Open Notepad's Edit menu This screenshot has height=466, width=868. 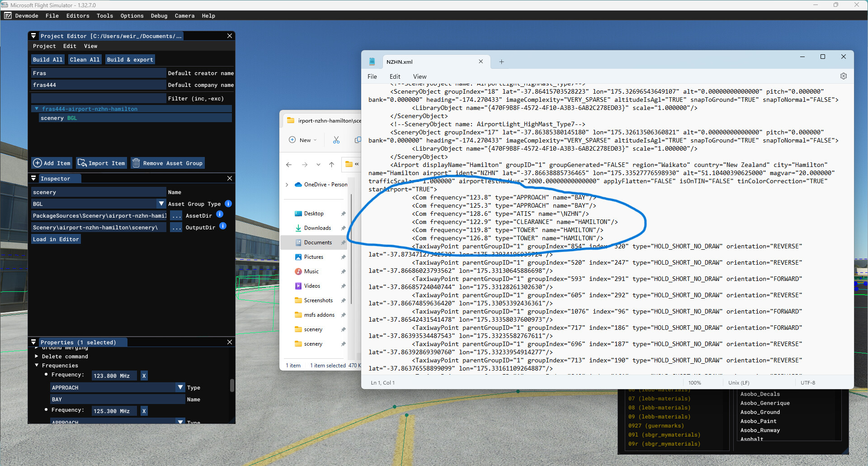395,76
